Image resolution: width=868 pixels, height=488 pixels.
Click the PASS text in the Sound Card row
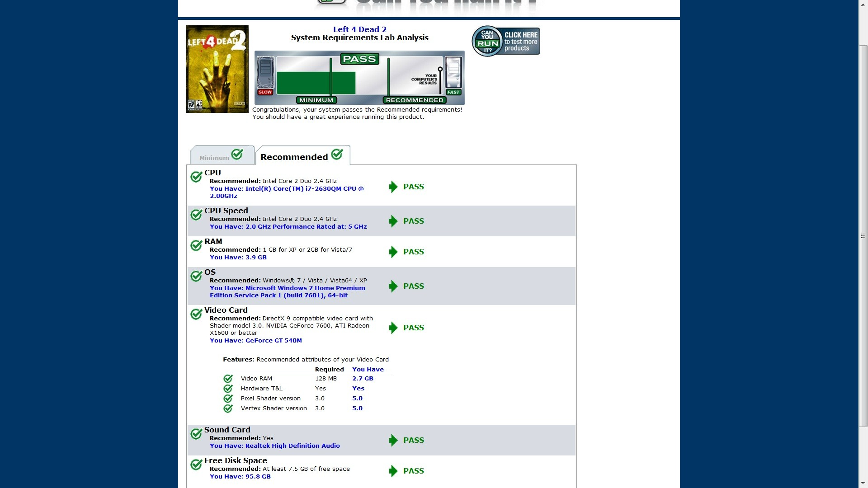(414, 440)
